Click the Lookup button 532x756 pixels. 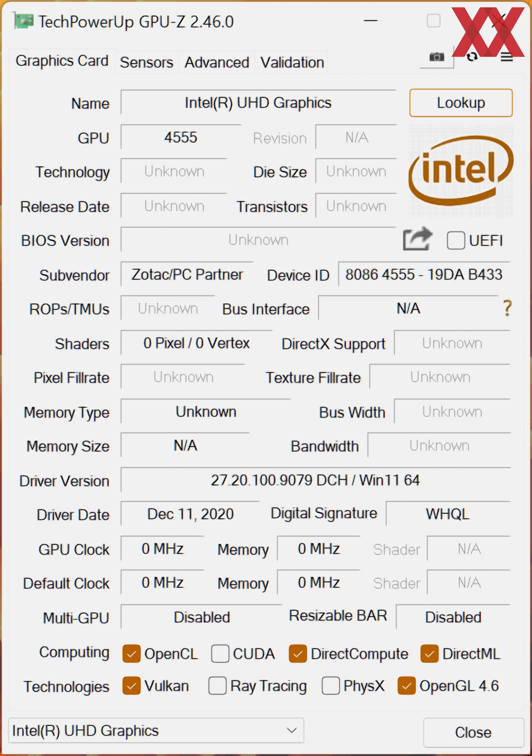461,103
